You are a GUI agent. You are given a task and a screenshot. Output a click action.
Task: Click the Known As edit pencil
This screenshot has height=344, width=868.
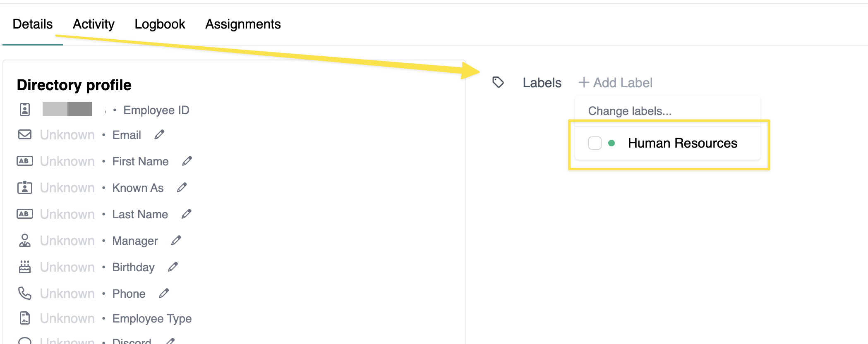[182, 188]
